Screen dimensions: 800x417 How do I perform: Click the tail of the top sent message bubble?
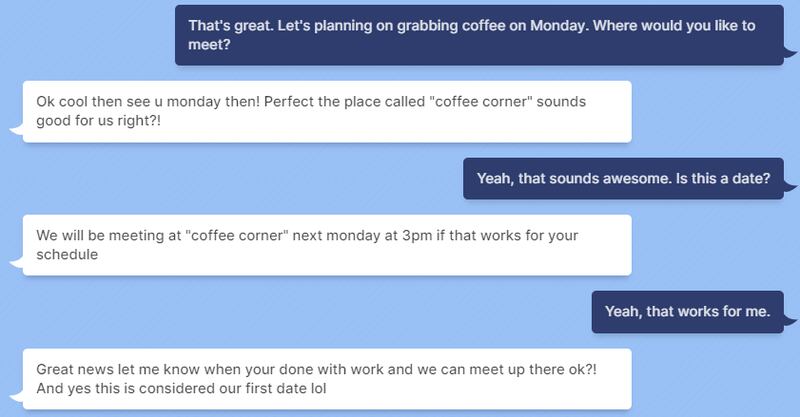pos(789,55)
